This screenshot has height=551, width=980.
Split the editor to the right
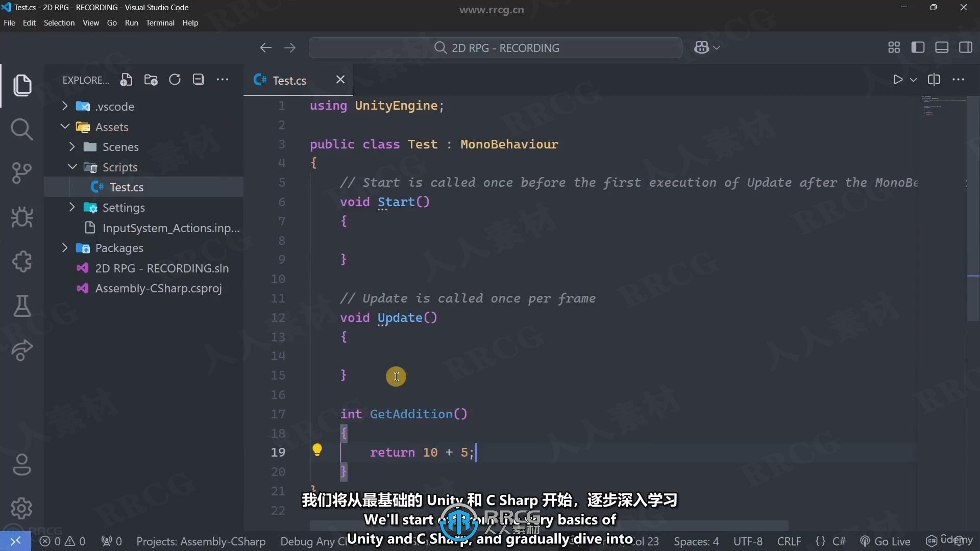point(934,80)
